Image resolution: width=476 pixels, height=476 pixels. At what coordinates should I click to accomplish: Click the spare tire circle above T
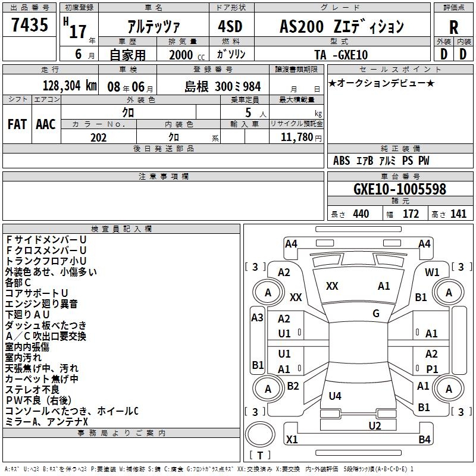tap(260, 434)
